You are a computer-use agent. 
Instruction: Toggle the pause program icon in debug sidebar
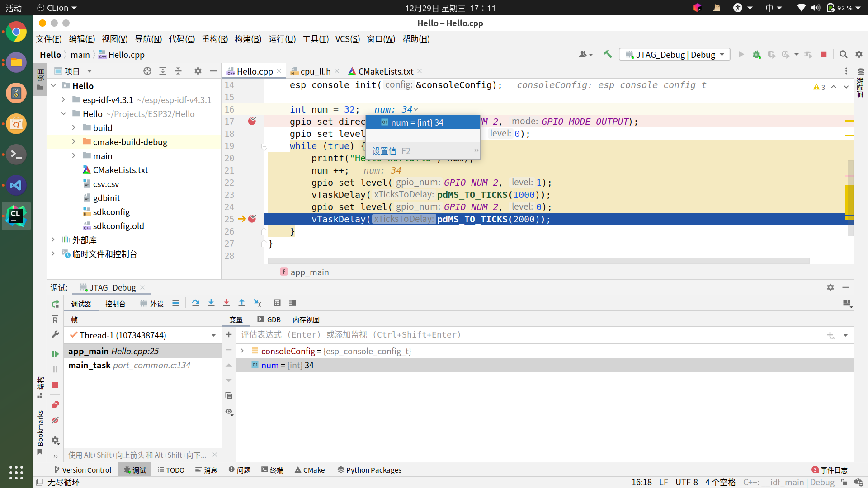(x=55, y=369)
